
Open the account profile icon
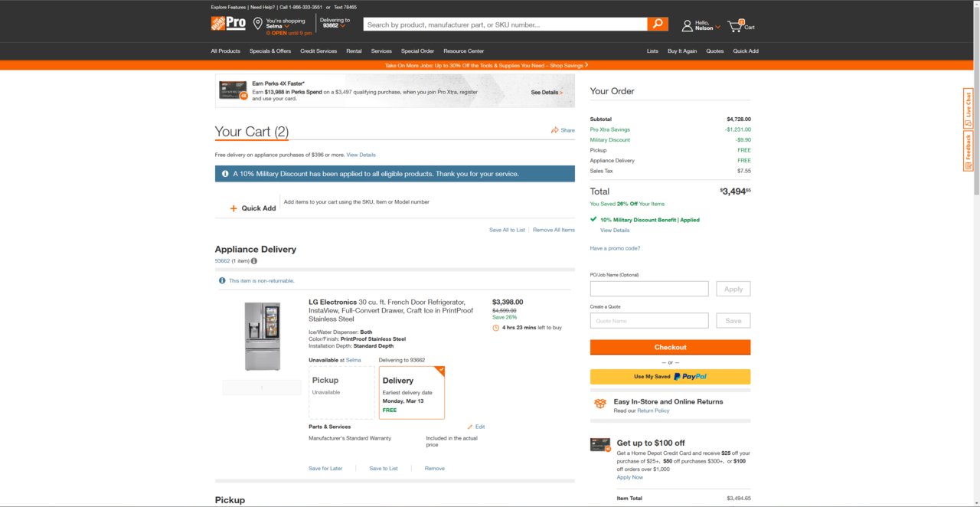tap(687, 26)
